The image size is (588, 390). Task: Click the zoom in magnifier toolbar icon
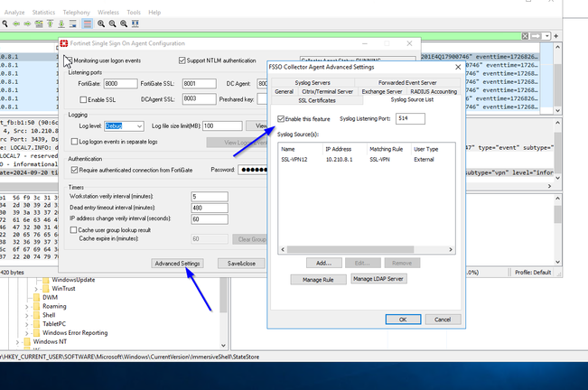[101, 24]
